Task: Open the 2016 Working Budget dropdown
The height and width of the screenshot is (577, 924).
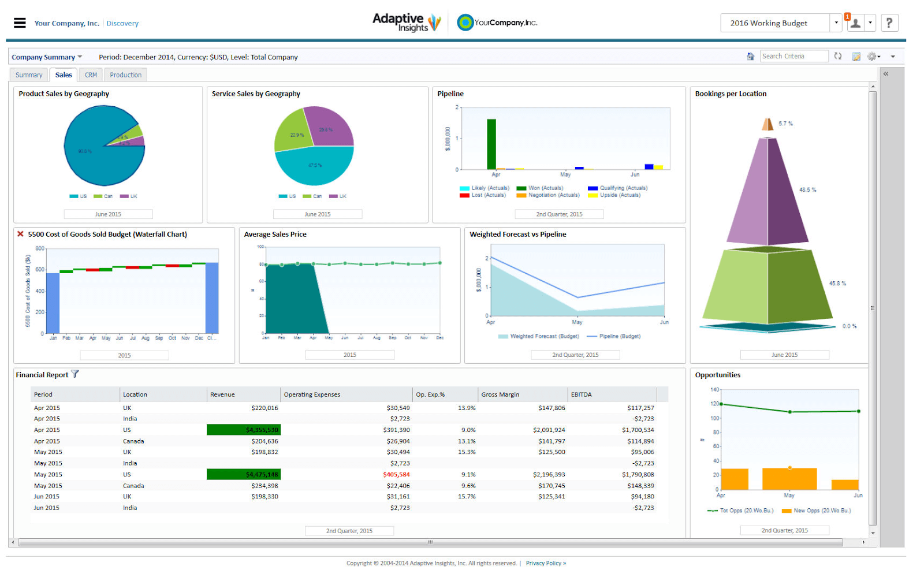Action: pos(836,23)
